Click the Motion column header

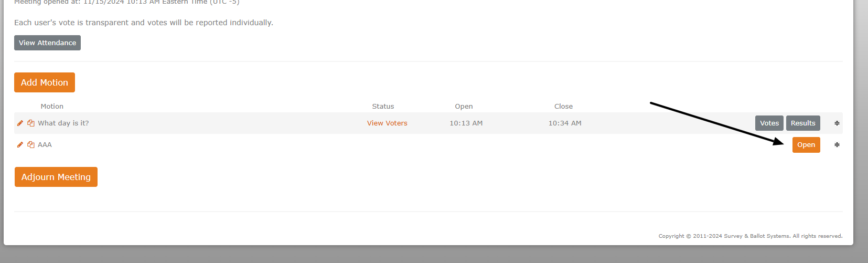pyautogui.click(x=52, y=106)
